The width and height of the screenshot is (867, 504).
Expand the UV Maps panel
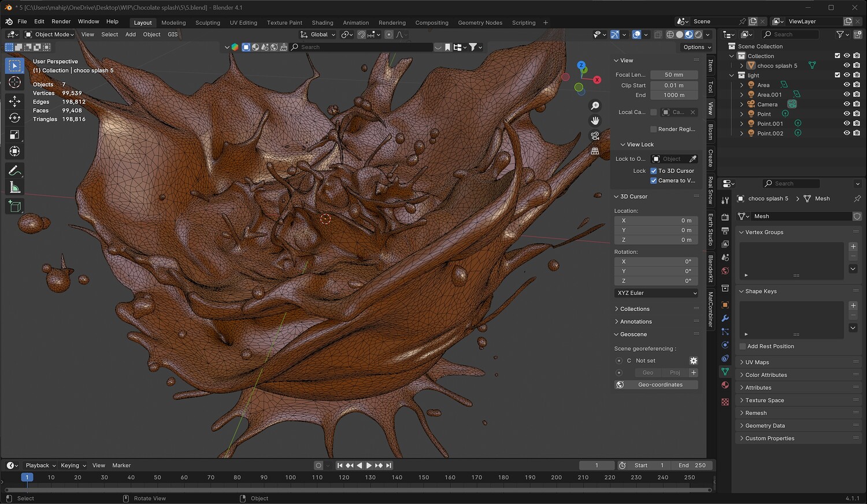tap(757, 362)
